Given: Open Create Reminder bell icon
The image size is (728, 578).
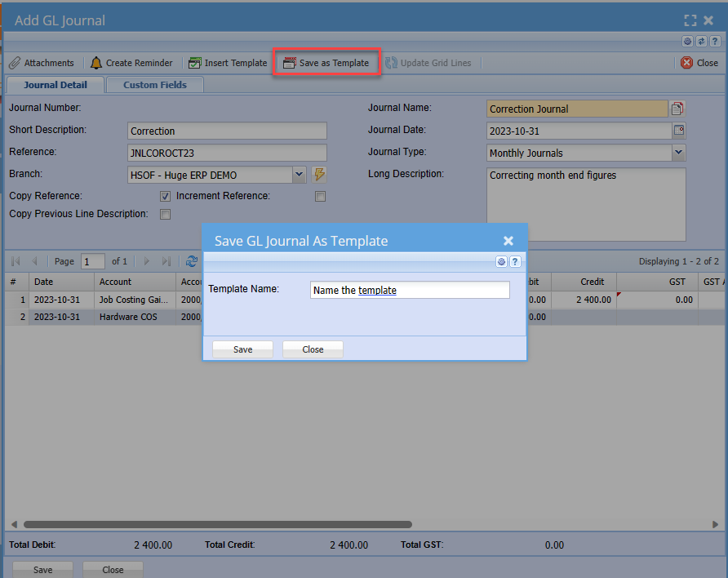Looking at the screenshot, I should click(96, 63).
